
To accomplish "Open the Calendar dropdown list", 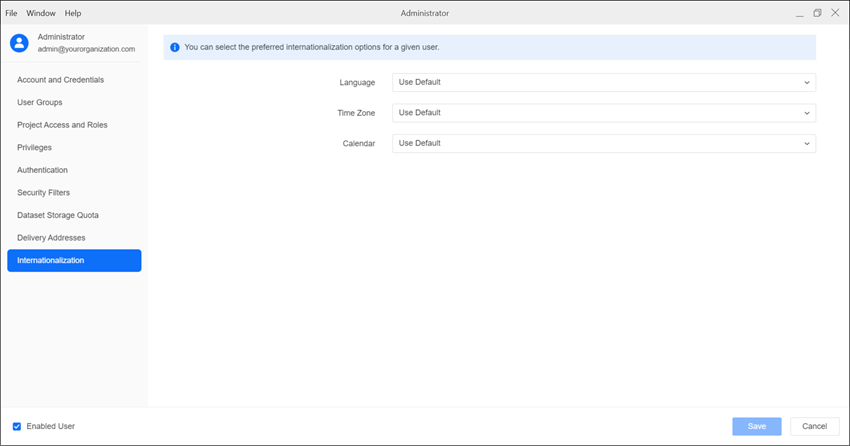I will point(603,143).
